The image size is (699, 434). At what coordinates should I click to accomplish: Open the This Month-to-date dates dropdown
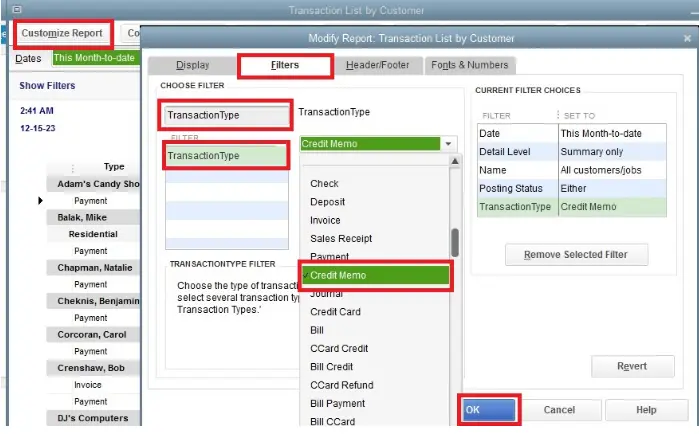tap(96, 58)
